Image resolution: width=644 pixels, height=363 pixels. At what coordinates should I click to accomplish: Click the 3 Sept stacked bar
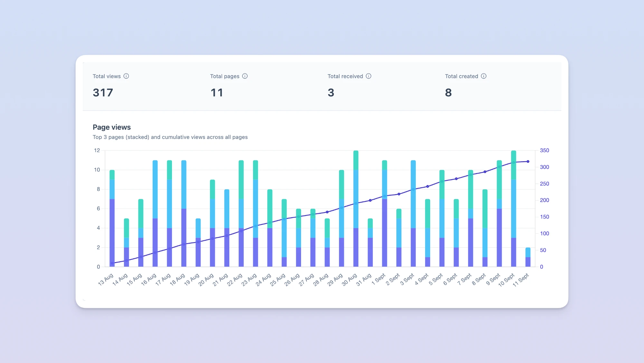(413, 213)
